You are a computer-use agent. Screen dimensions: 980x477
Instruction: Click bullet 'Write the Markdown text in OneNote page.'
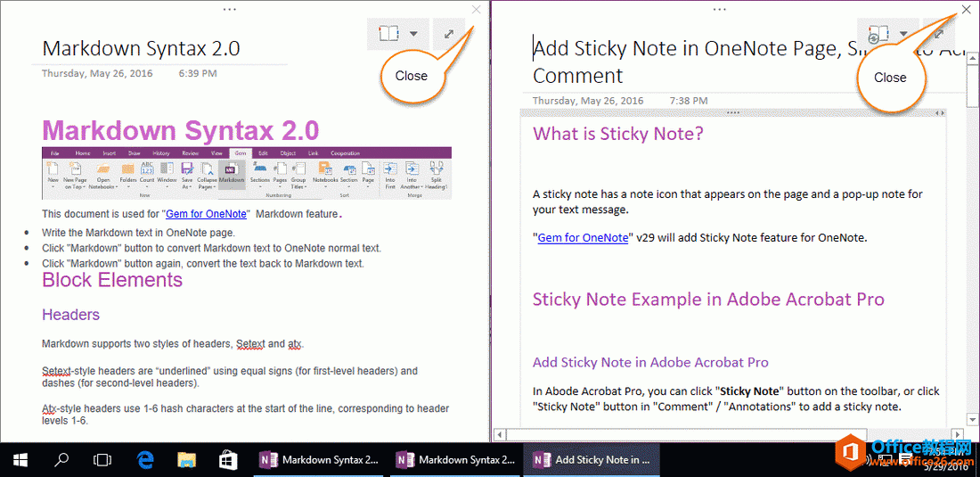click(x=139, y=233)
